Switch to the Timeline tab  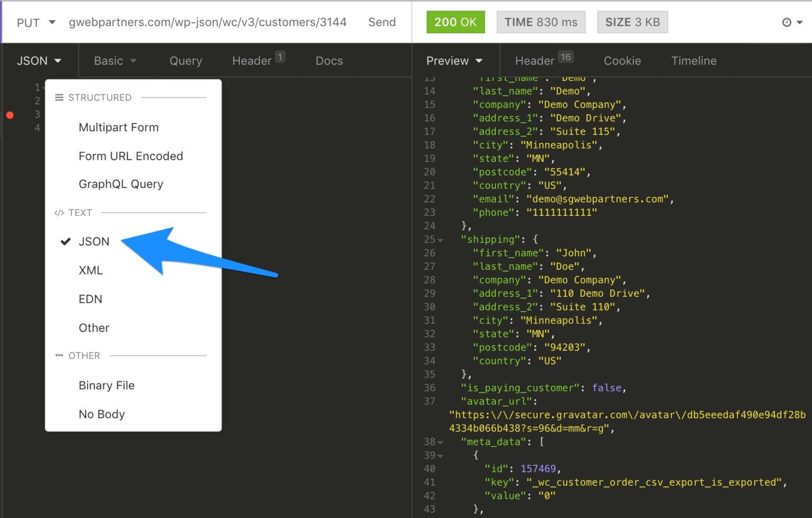click(694, 60)
